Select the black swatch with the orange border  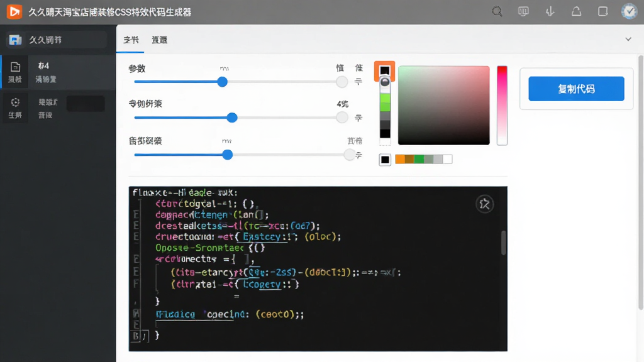pyautogui.click(x=384, y=70)
